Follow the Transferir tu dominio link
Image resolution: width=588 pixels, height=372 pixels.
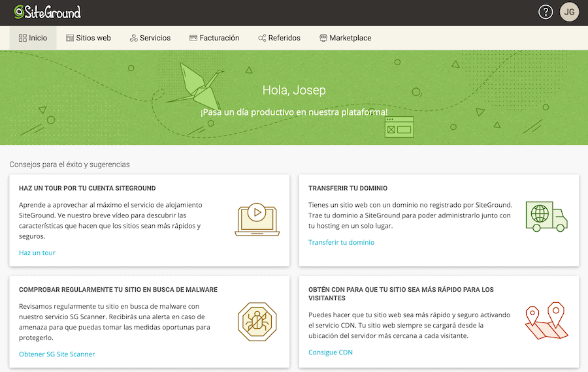tap(341, 242)
